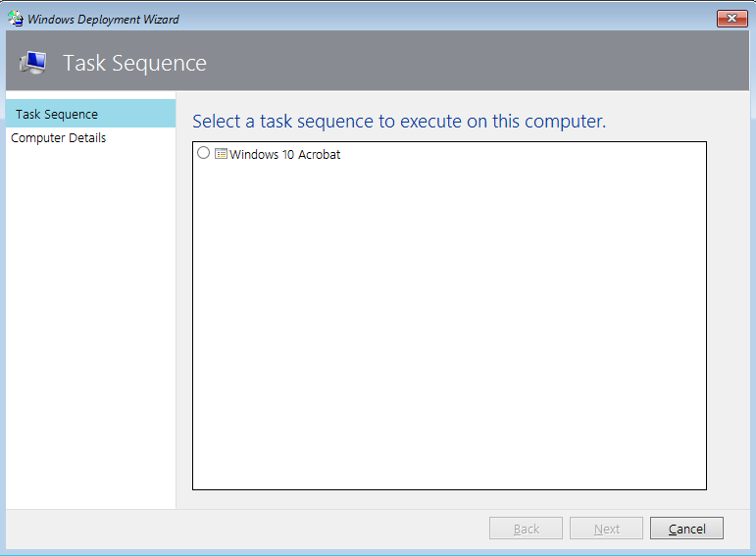The image size is (756, 556).
Task: Click the 'Windows Deployment Wizard' window title text
Action: (103, 20)
